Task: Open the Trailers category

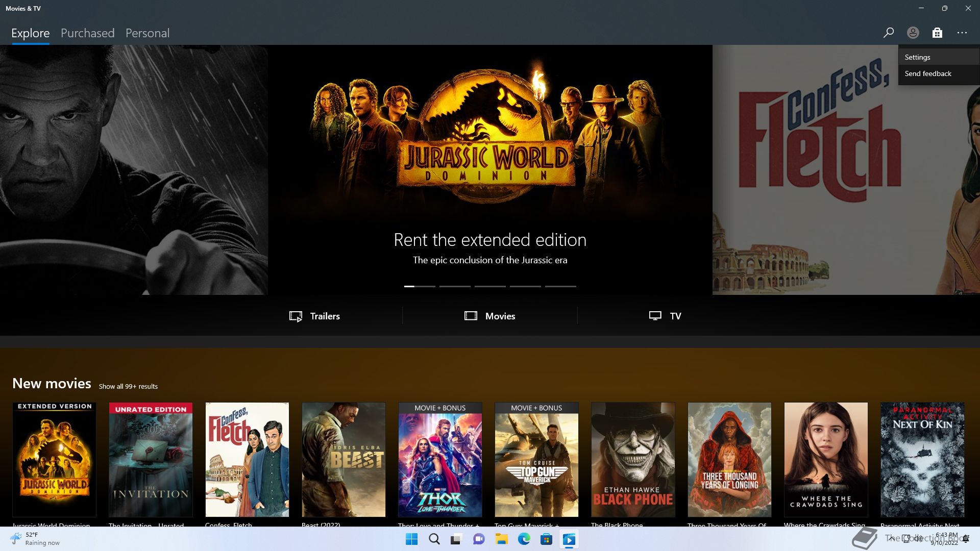Action: (315, 316)
